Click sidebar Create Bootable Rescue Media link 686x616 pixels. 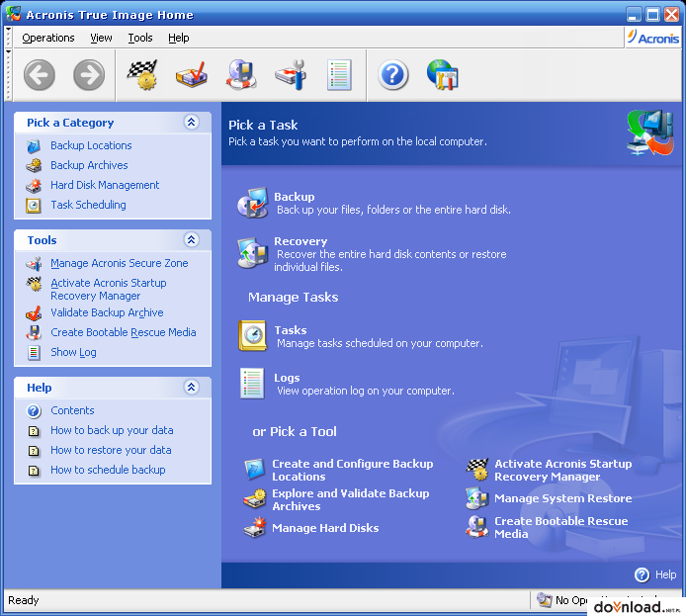click(x=123, y=332)
